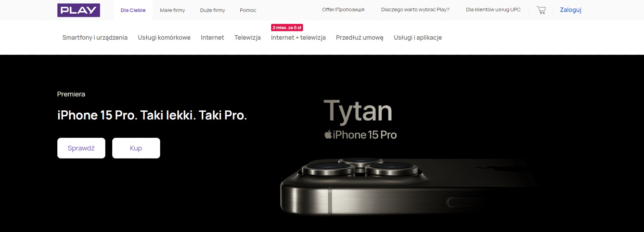Open Internet + telewizja menu
This screenshot has height=232, width=644.
coord(298,38)
